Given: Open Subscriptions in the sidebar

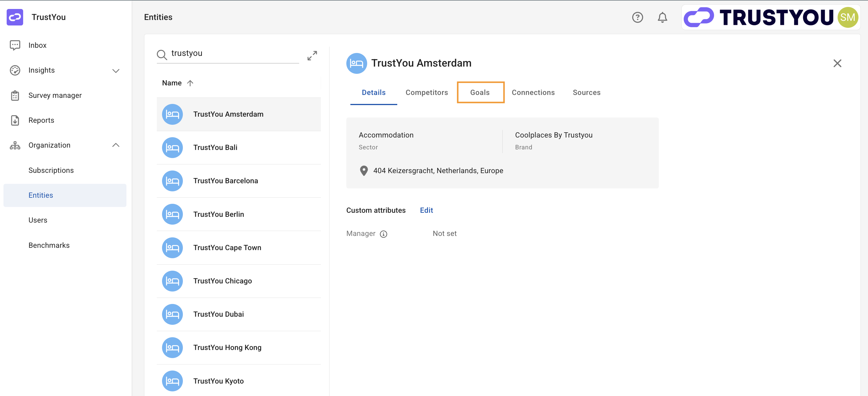Looking at the screenshot, I should [51, 170].
